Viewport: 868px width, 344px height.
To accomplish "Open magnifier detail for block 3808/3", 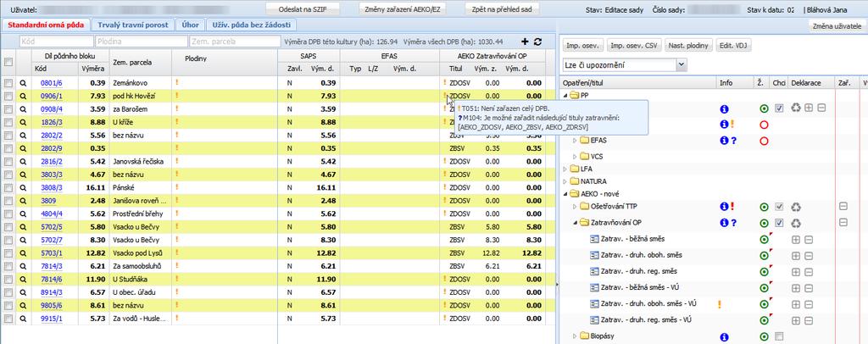I will coord(23,187).
